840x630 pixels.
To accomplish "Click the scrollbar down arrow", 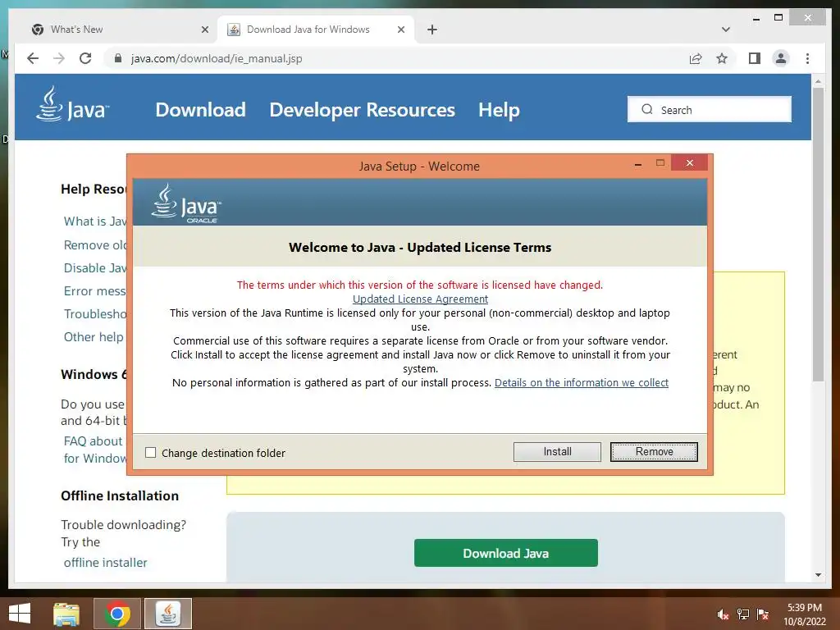I will coord(818,575).
